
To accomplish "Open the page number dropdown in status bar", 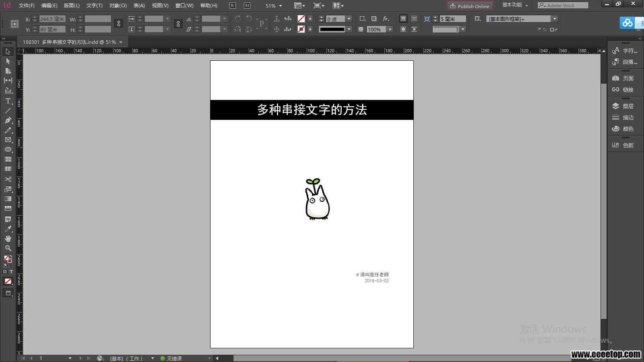I will coord(70,358).
